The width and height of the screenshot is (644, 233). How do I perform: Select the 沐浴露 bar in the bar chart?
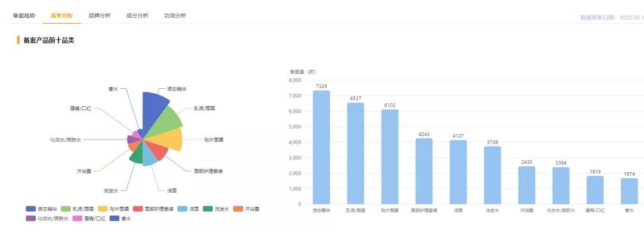(x=527, y=185)
